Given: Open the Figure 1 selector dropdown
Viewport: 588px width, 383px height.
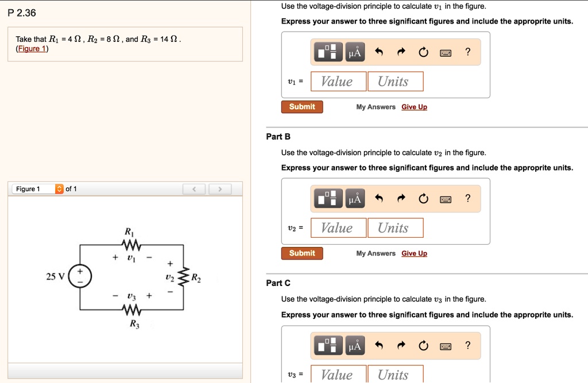Looking at the screenshot, I should click(37, 189).
